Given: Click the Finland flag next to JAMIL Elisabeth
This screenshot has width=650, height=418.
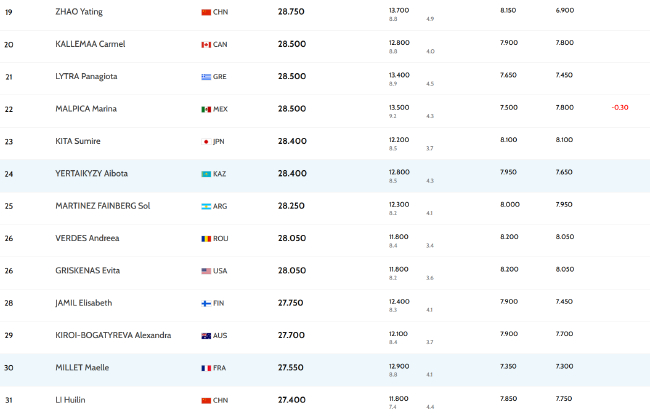Looking at the screenshot, I should click(206, 304).
